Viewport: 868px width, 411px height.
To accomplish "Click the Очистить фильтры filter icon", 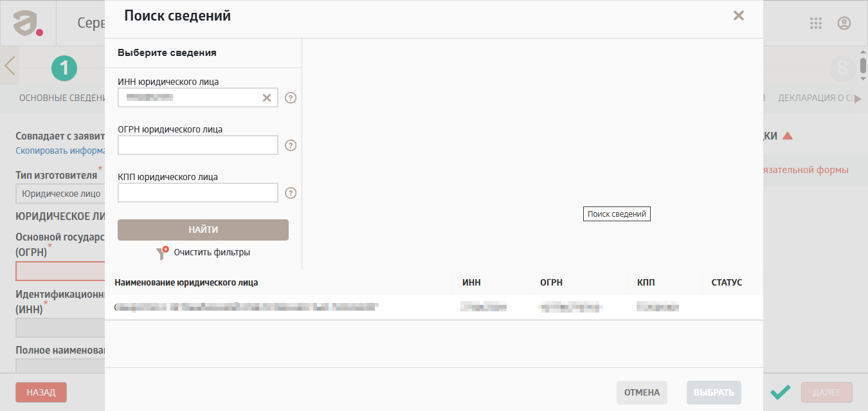I will tap(163, 253).
